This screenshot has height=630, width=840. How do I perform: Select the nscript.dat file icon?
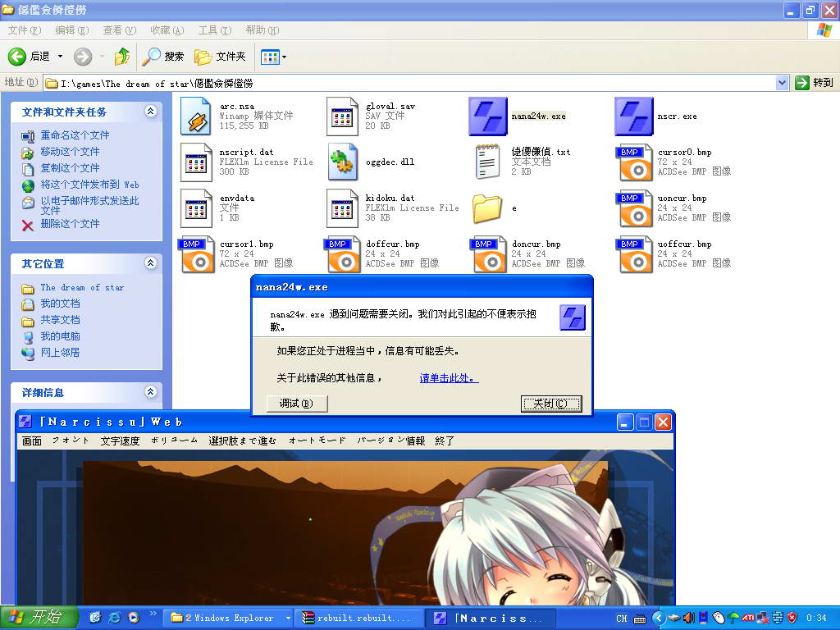[196, 162]
